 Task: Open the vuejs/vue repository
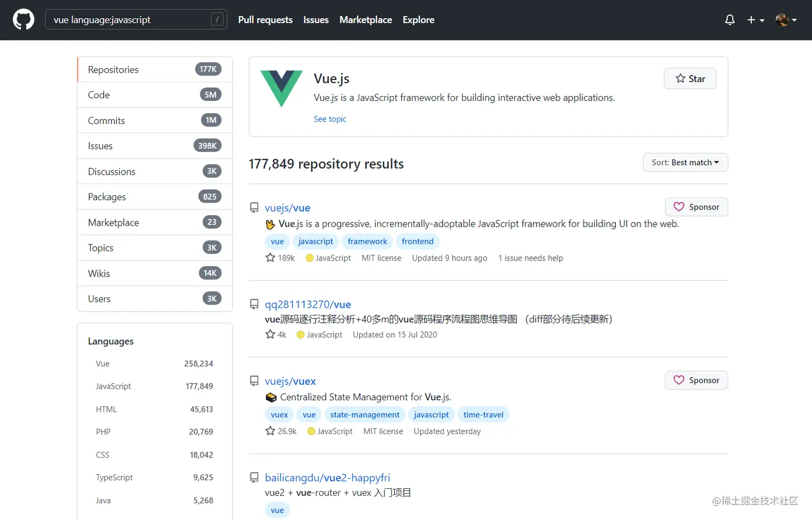point(287,208)
